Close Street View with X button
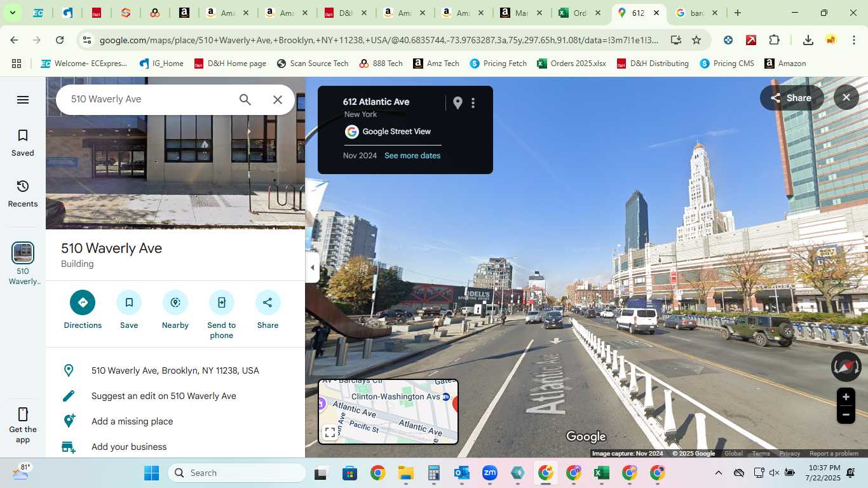 (846, 98)
